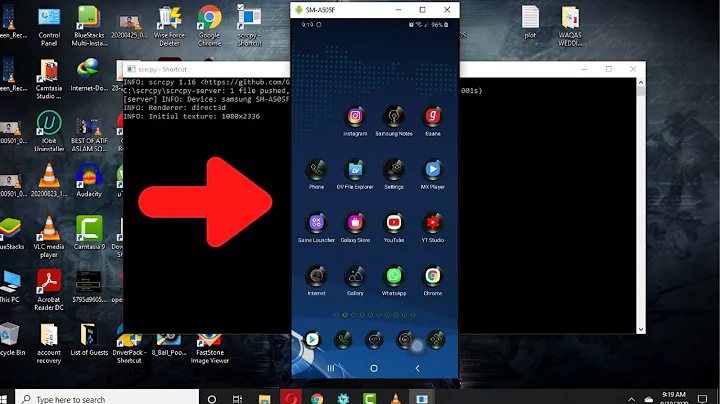Open Cortana circle on taskbar
This screenshot has width=720, height=404.
[212, 399]
